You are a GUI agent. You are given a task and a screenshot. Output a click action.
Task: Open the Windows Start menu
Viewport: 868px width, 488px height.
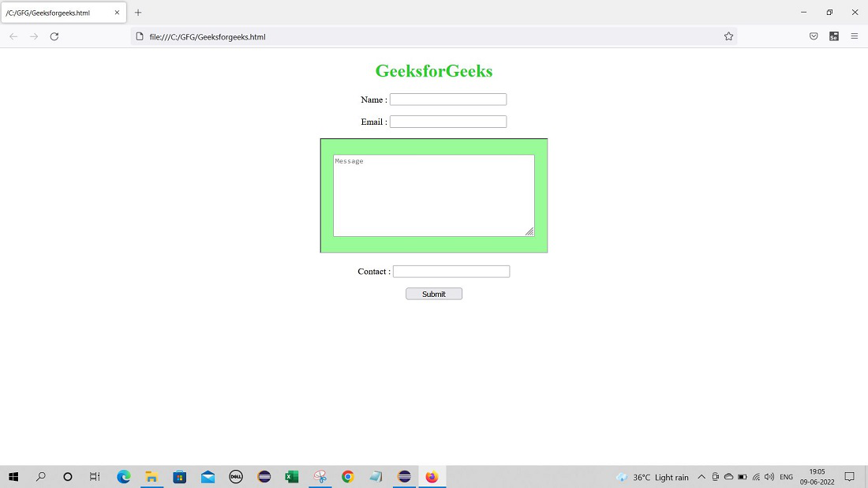[13, 477]
